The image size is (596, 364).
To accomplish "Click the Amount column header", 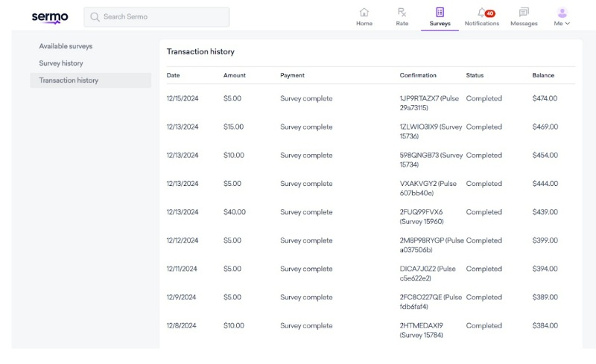I will coord(234,75).
